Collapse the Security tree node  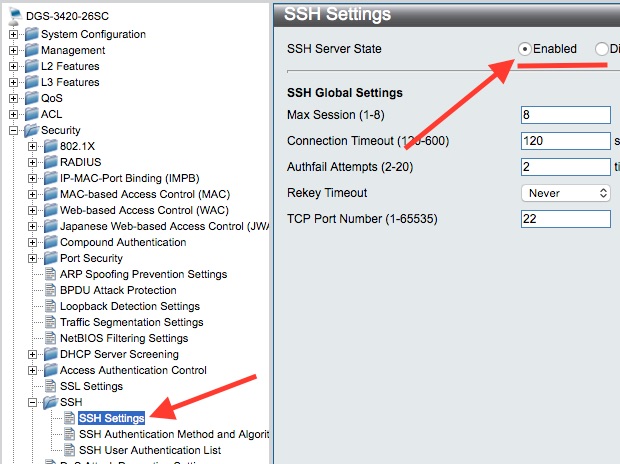pos(13,130)
